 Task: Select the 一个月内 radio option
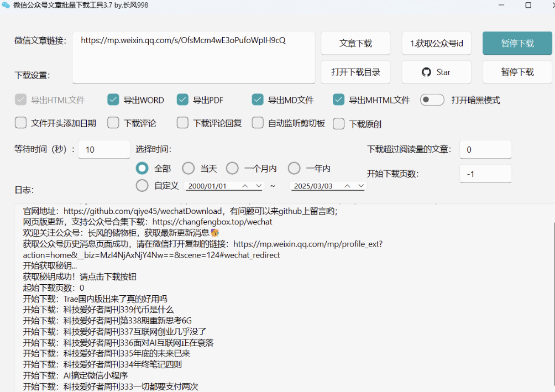(232, 168)
